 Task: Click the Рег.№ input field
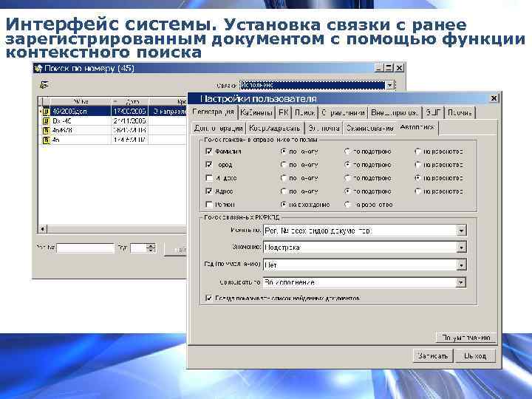(x=85, y=248)
